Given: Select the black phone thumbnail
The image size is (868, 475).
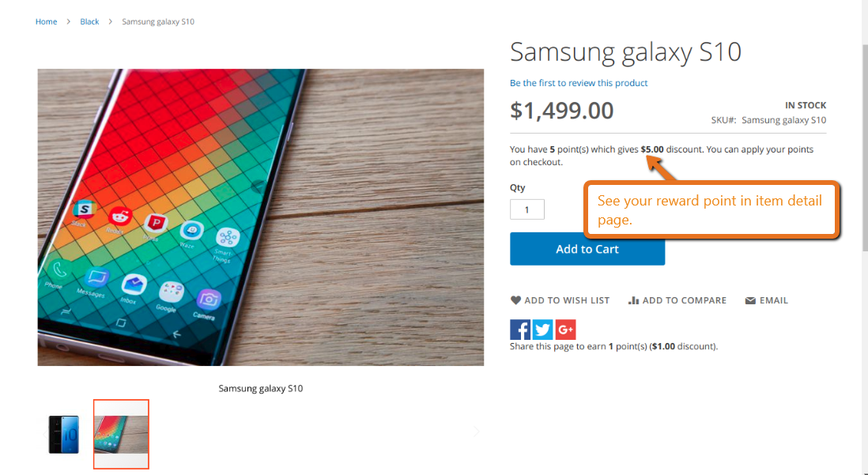Looking at the screenshot, I should coord(64,434).
